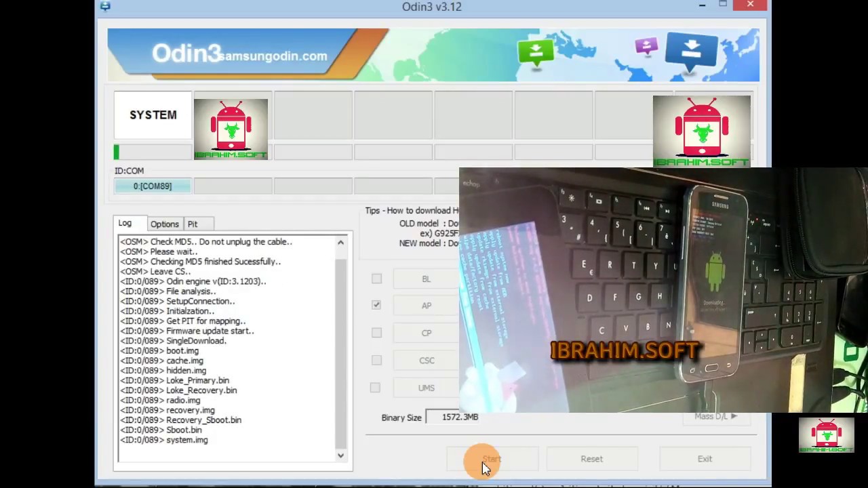This screenshot has width=868, height=488.
Task: Click log line 'Loke_Recovery.bin'
Action: pos(178,390)
